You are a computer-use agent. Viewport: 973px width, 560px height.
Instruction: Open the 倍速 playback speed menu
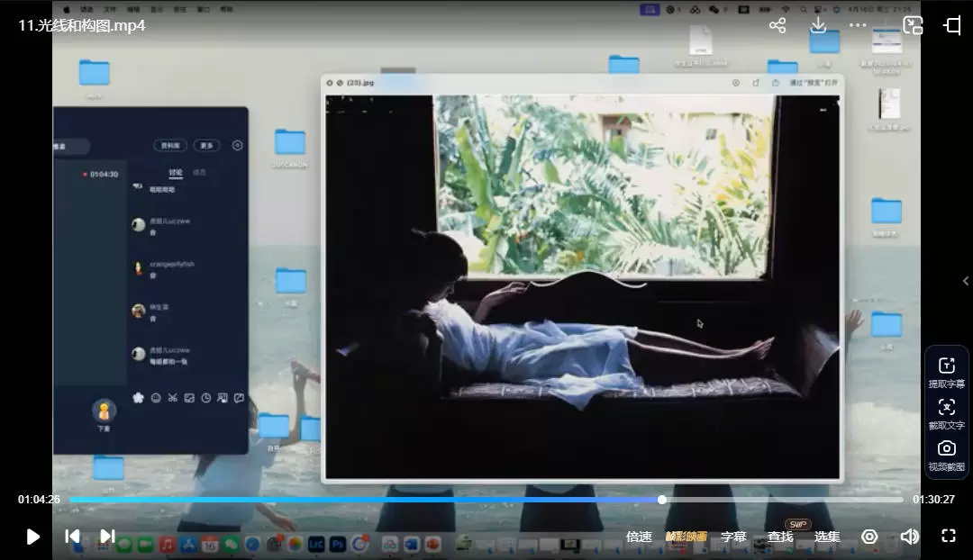point(639,537)
